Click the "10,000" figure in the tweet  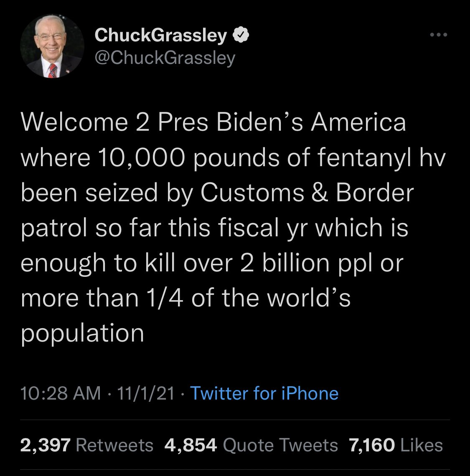[140, 158]
